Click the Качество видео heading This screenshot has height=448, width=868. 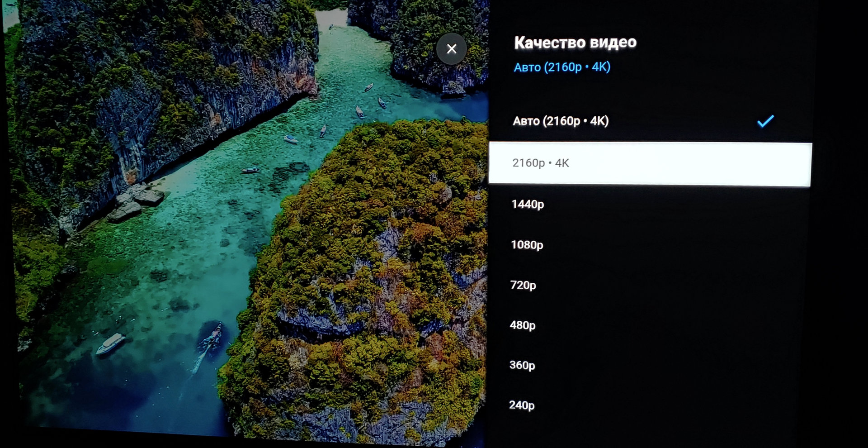tap(575, 43)
